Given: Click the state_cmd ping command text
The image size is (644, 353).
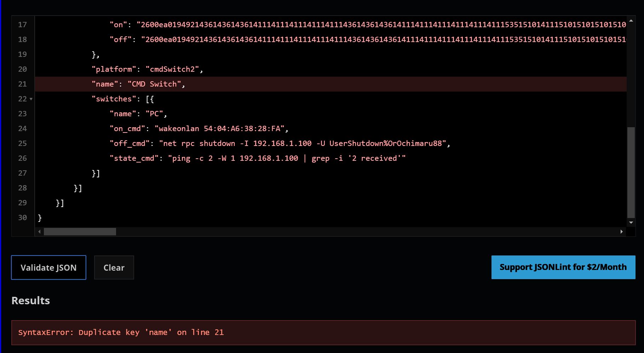Looking at the screenshot, I should coord(287,158).
